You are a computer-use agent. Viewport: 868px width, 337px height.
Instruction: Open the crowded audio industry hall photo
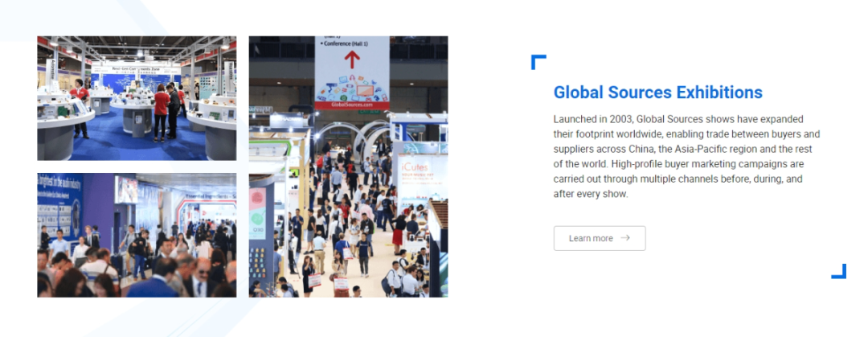tap(137, 235)
